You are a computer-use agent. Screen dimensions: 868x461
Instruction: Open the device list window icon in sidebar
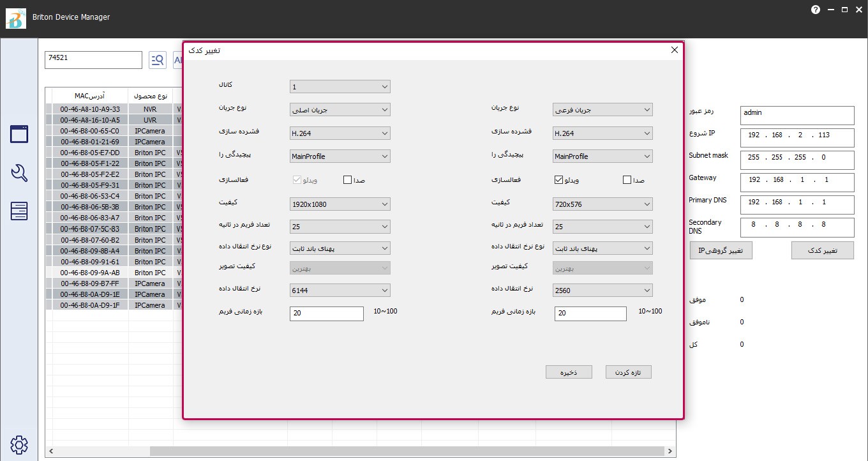[19, 134]
